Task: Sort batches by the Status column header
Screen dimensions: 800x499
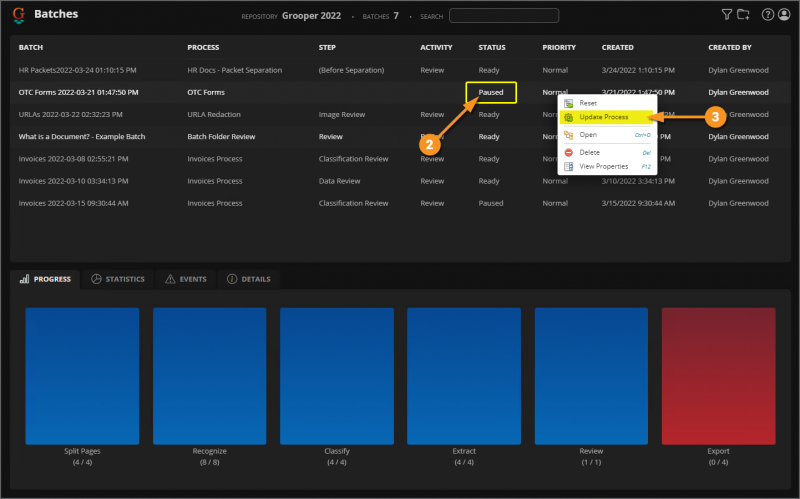Action: click(492, 48)
